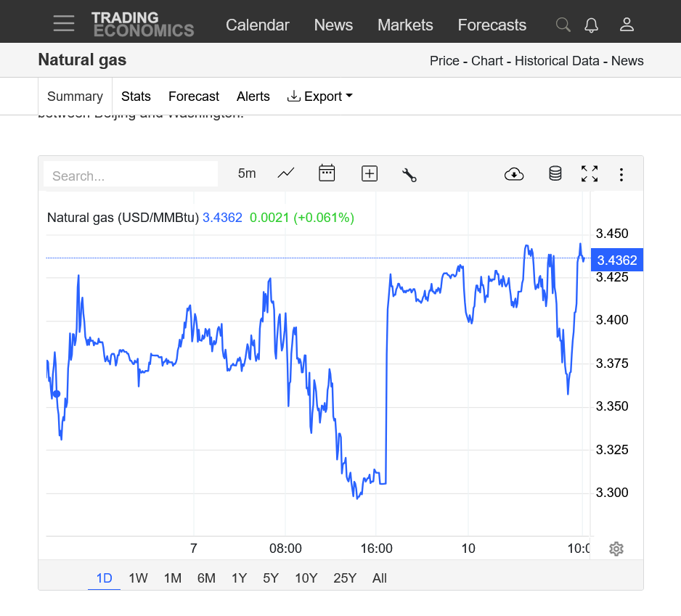681x616 pixels.
Task: Open the chart date range calendar
Action: click(327, 173)
